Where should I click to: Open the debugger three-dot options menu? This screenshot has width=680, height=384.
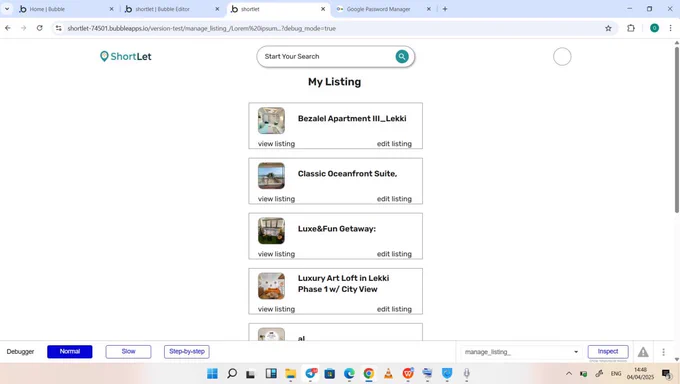point(663,352)
